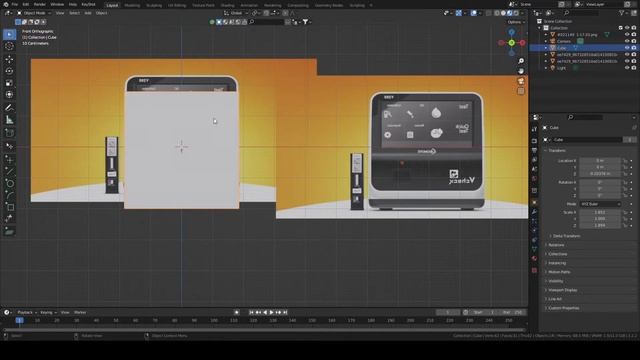The image size is (640, 360).
Task: Select the Move tool
Action: pos(9,60)
